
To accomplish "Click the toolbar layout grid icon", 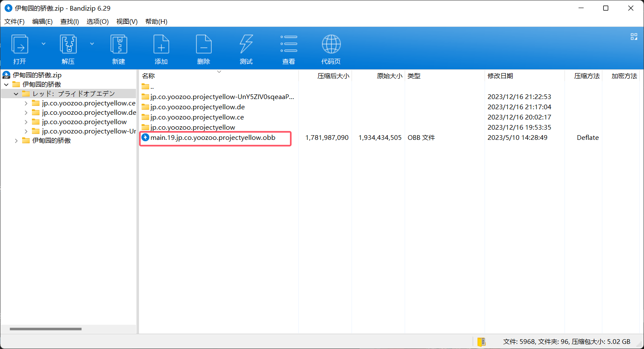I will click(634, 37).
